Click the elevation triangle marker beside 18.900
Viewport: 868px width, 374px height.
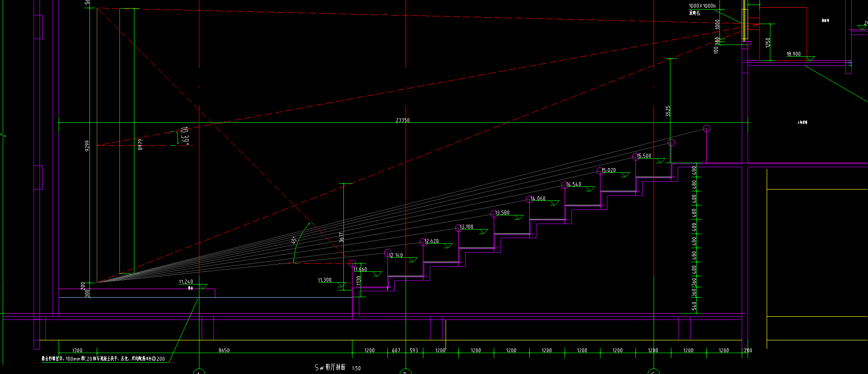coord(810,58)
